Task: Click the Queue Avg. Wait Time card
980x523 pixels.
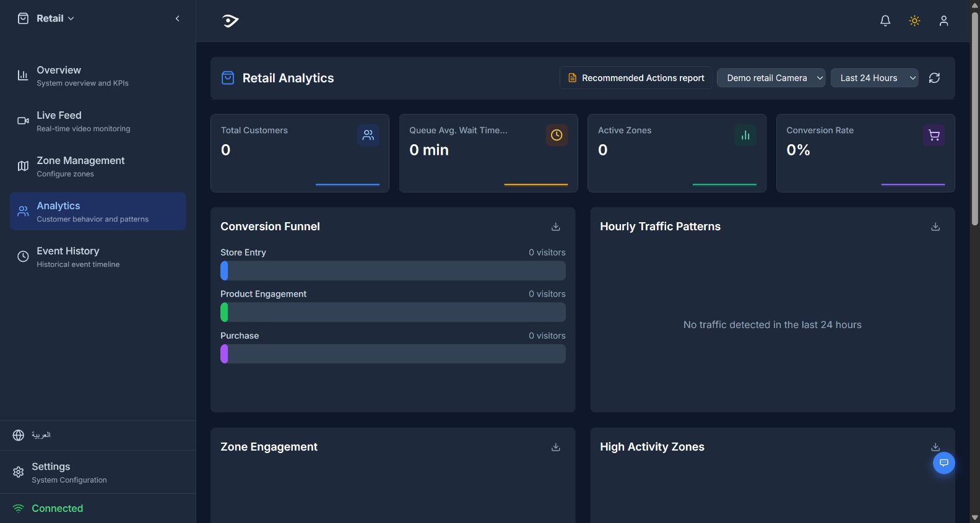Action: [488, 153]
